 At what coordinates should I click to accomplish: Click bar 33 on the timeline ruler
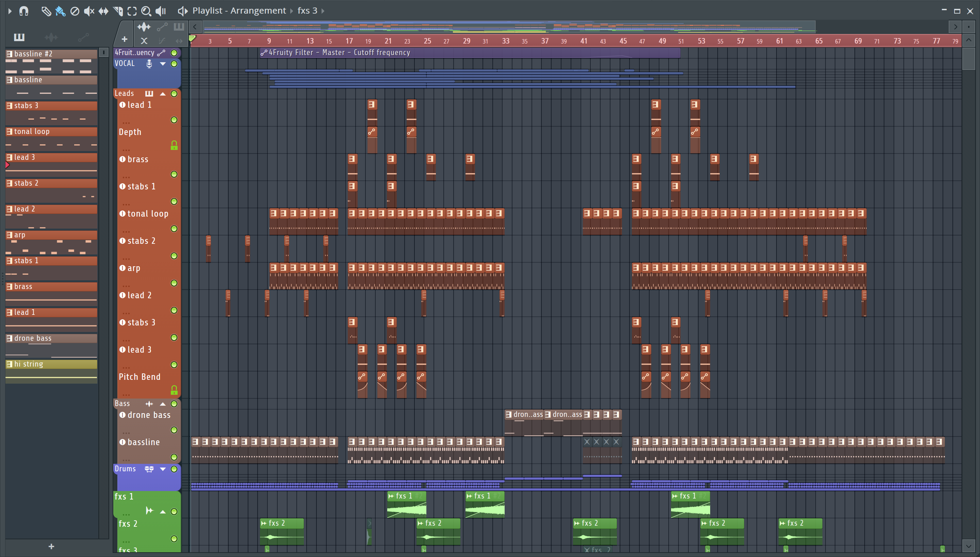pos(505,41)
